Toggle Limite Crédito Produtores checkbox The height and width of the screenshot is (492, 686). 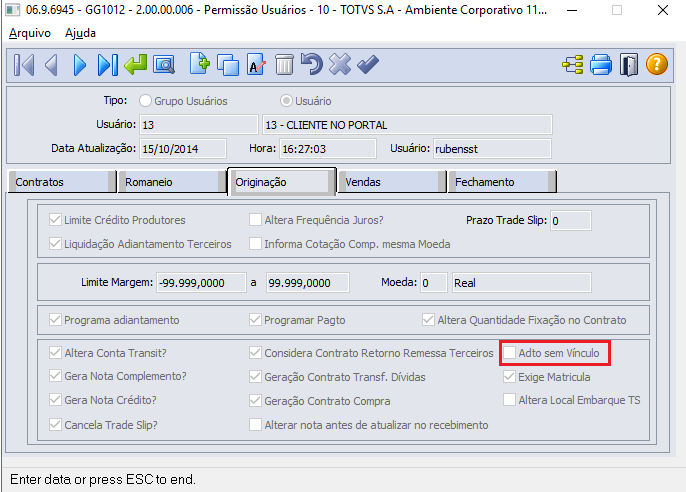(55, 220)
